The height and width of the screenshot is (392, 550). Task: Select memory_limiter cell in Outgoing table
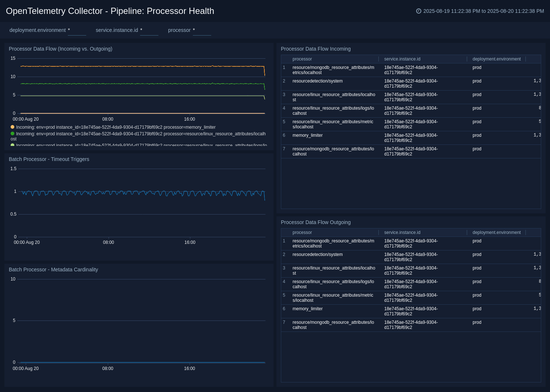(308, 309)
